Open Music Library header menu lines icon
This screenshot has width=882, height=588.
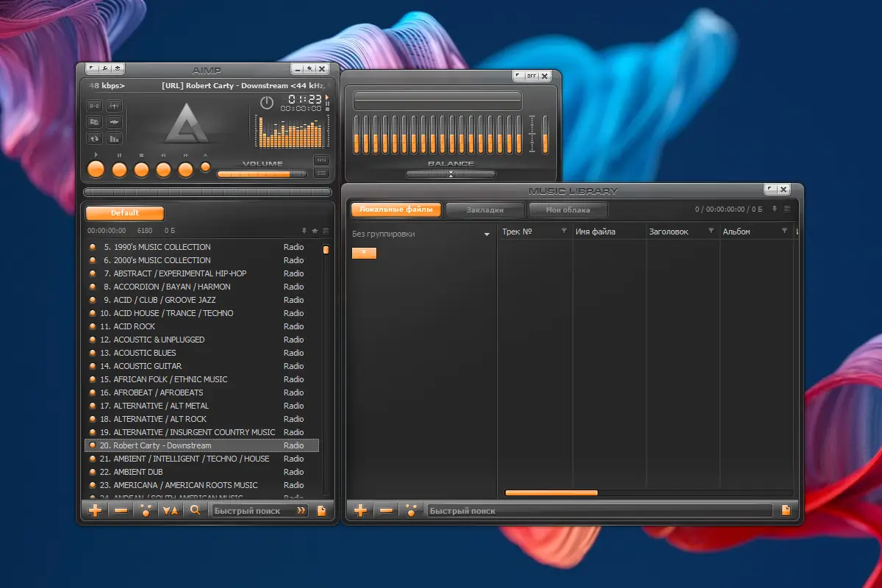point(787,209)
